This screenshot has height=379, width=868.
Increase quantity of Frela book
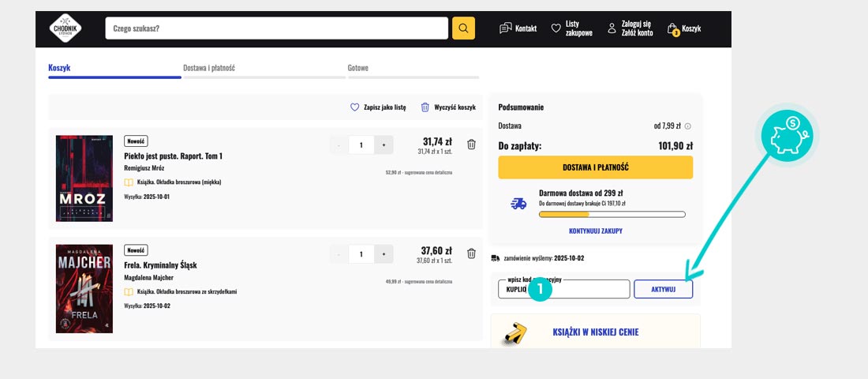tap(383, 254)
